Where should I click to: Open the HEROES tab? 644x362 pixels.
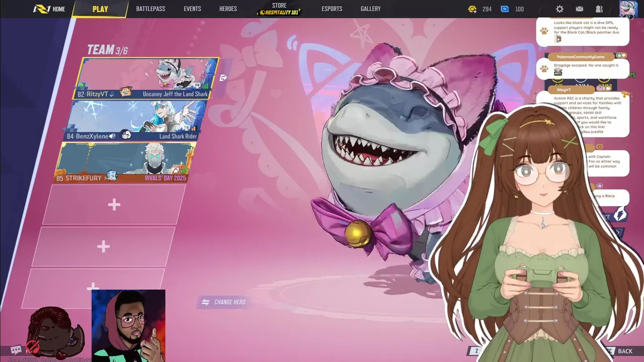tap(228, 9)
